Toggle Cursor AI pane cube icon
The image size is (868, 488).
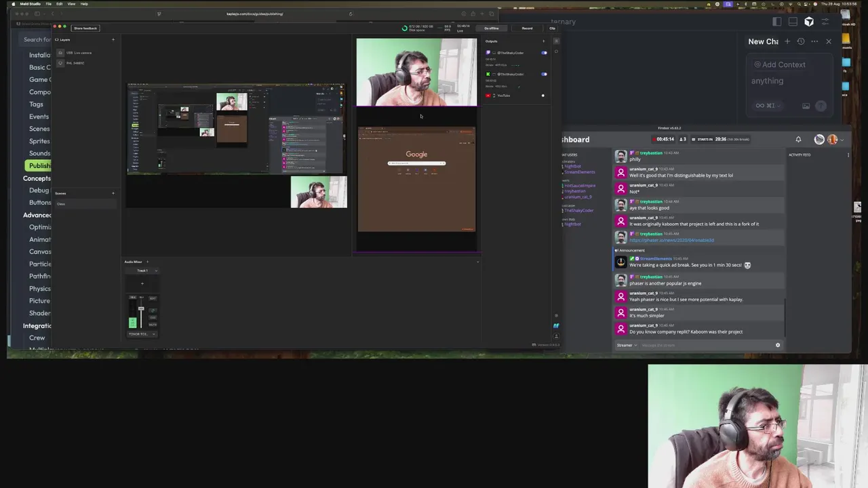(x=809, y=22)
